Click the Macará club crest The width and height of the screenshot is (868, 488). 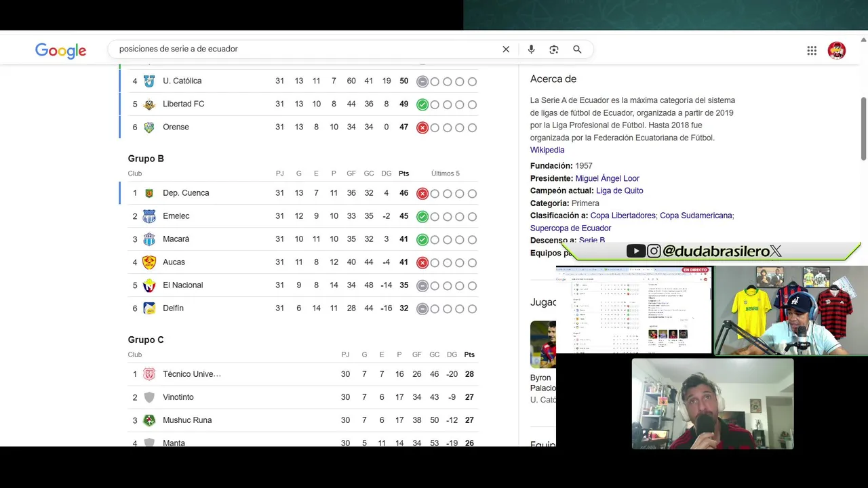click(149, 239)
